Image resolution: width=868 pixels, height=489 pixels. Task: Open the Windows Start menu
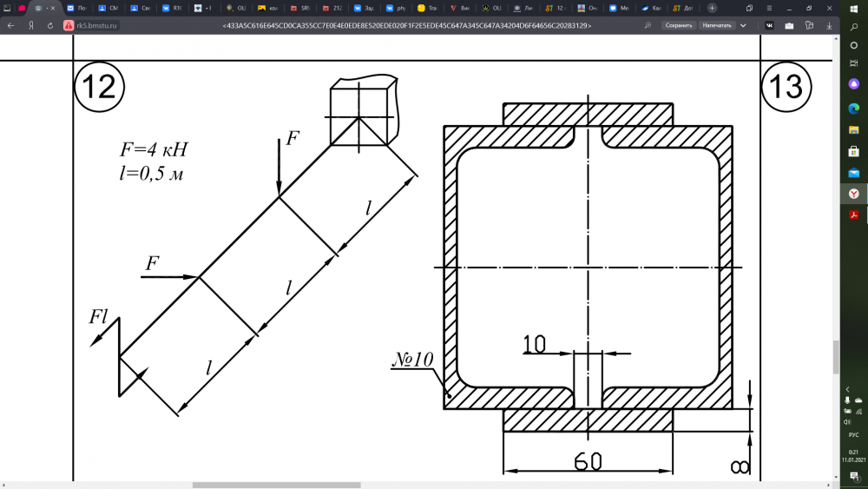click(854, 8)
